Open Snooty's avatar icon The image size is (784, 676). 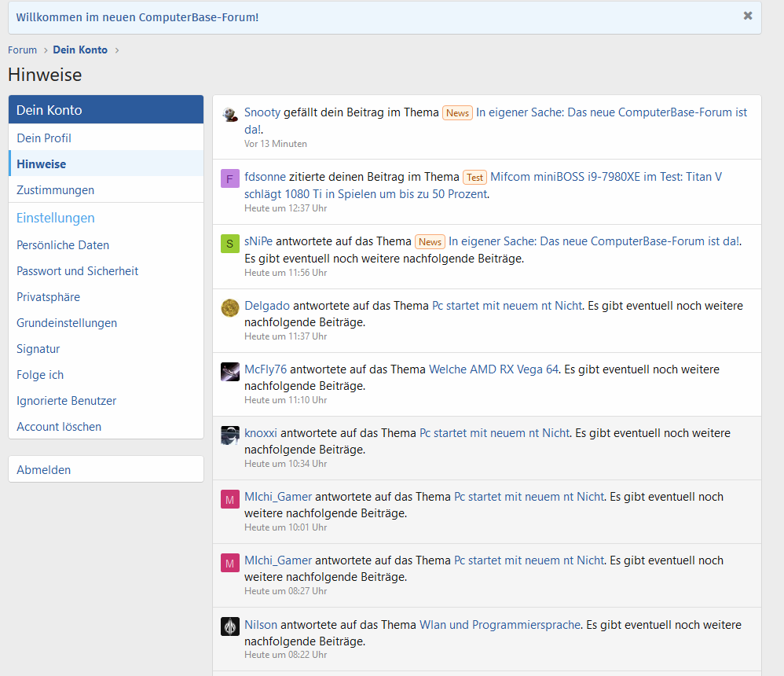point(230,115)
